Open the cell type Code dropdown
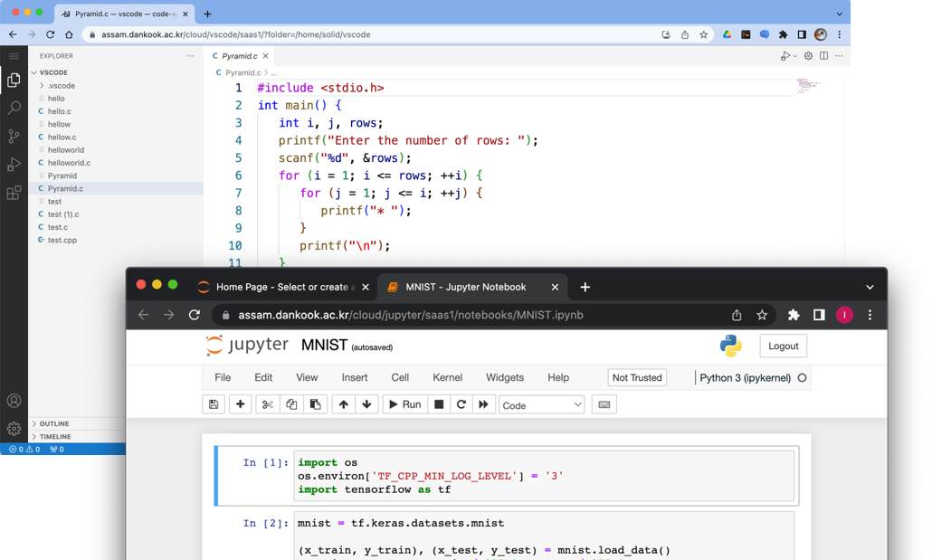 point(541,405)
